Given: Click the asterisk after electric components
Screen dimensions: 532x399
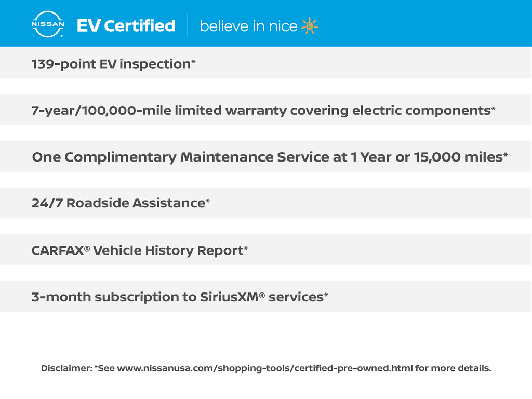Looking at the screenshot, I should pyautogui.click(x=493, y=108).
